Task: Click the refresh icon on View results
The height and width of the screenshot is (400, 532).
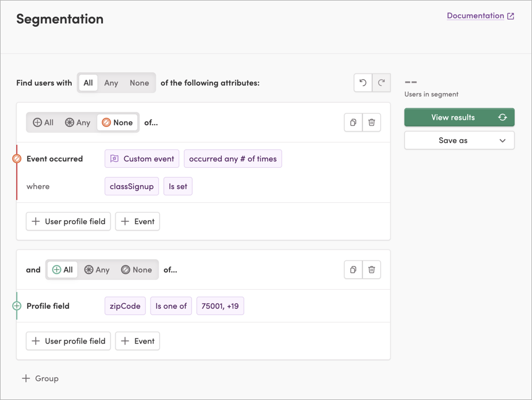Action: (502, 117)
